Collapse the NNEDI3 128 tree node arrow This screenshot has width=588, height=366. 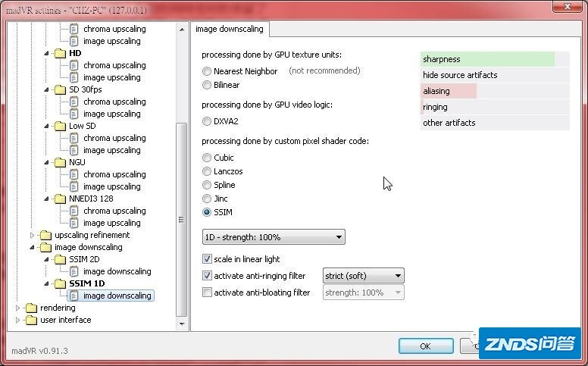click(46, 199)
